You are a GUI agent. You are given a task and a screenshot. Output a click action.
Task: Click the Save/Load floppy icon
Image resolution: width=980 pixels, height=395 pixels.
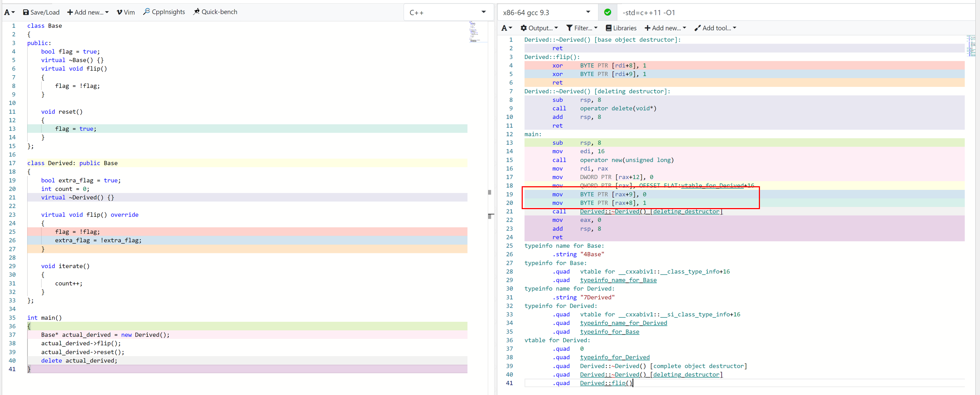26,12
